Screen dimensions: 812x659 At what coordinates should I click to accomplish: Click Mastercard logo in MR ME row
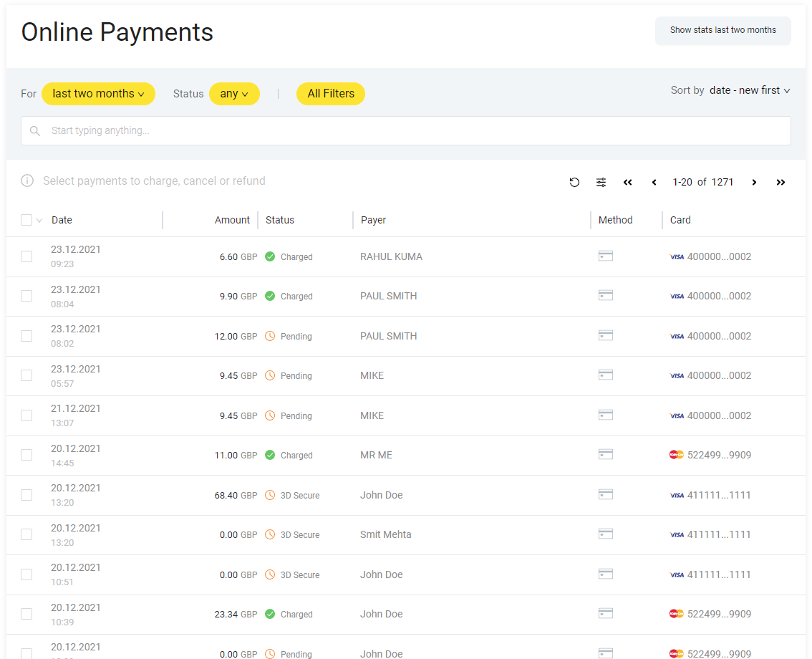click(677, 455)
